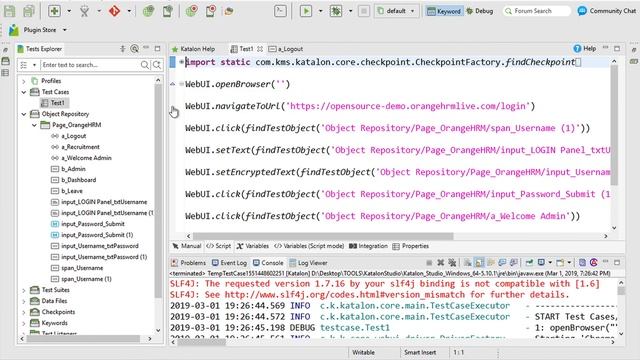
Task: Click the command line generator icon
Action: tap(280, 11)
